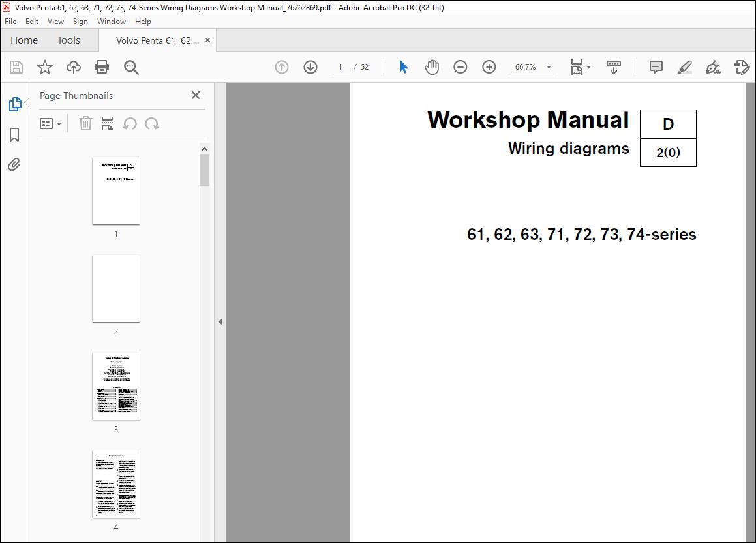Image resolution: width=756 pixels, height=543 pixels.
Task: Select page 2 thumbnail
Action: (x=116, y=289)
